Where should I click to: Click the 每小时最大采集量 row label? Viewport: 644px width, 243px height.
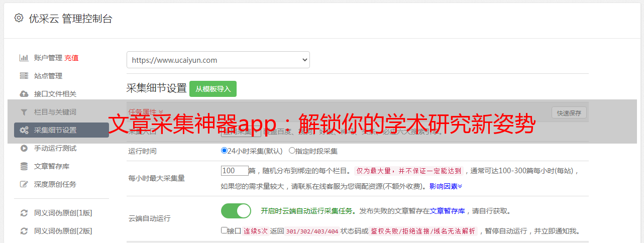pos(157,178)
